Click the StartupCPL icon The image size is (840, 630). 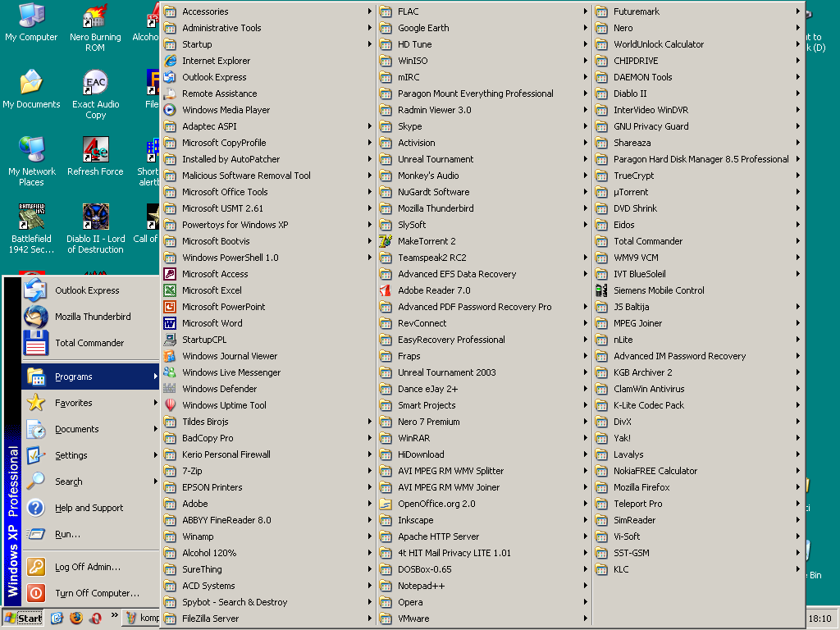pyautogui.click(x=170, y=340)
